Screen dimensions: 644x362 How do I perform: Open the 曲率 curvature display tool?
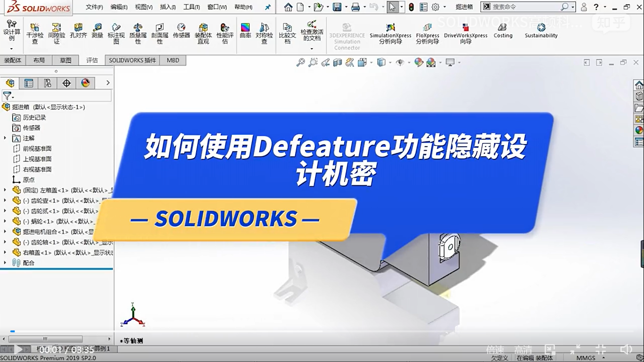tap(245, 31)
